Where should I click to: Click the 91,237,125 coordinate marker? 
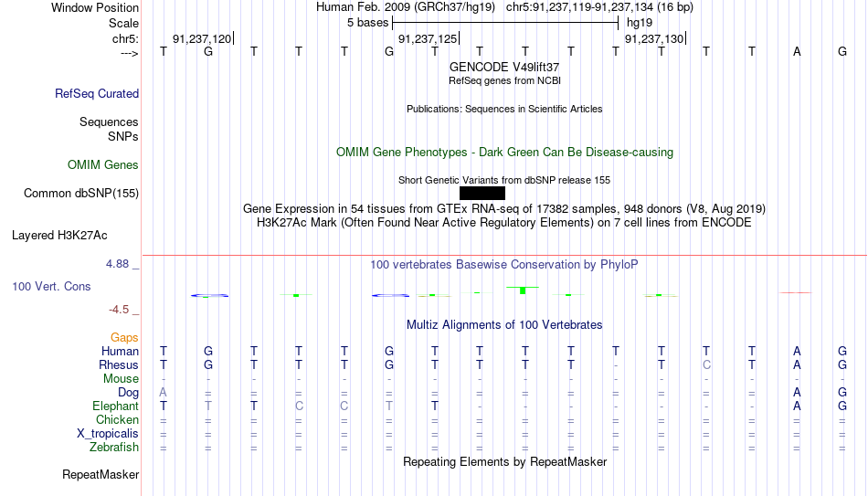428,38
